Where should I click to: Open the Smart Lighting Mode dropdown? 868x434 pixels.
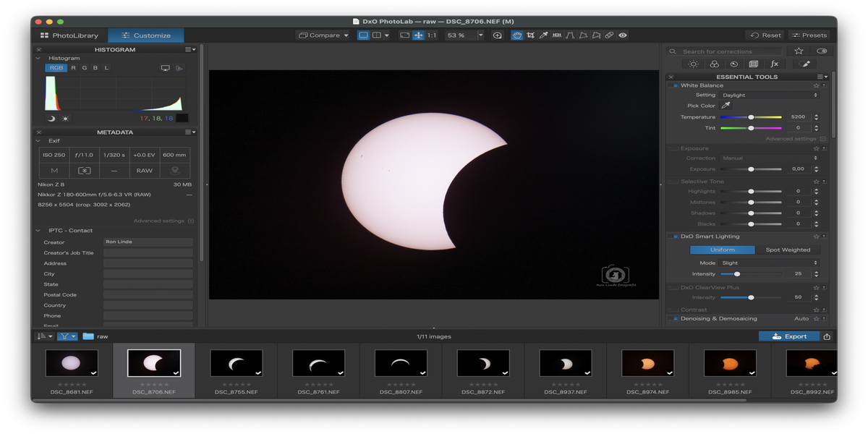(x=769, y=263)
